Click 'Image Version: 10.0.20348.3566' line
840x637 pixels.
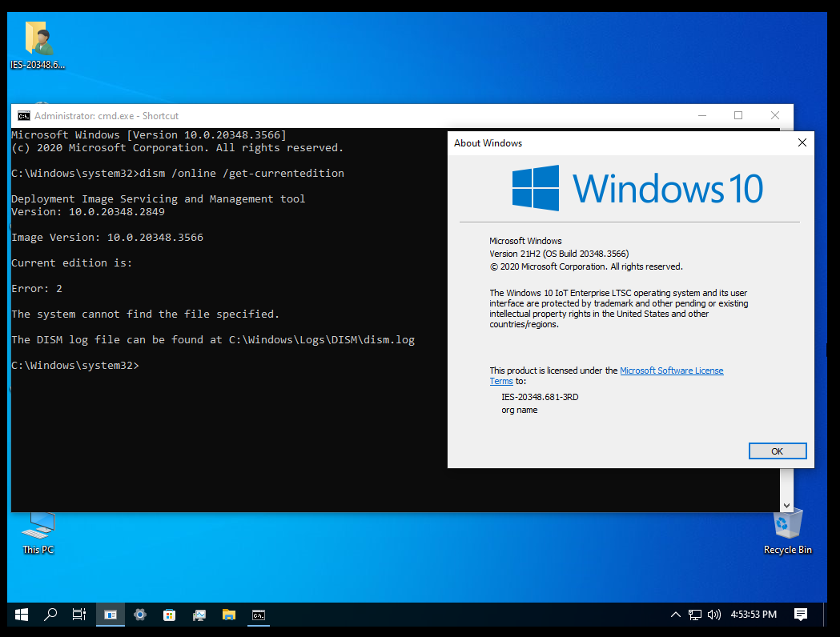coord(107,237)
